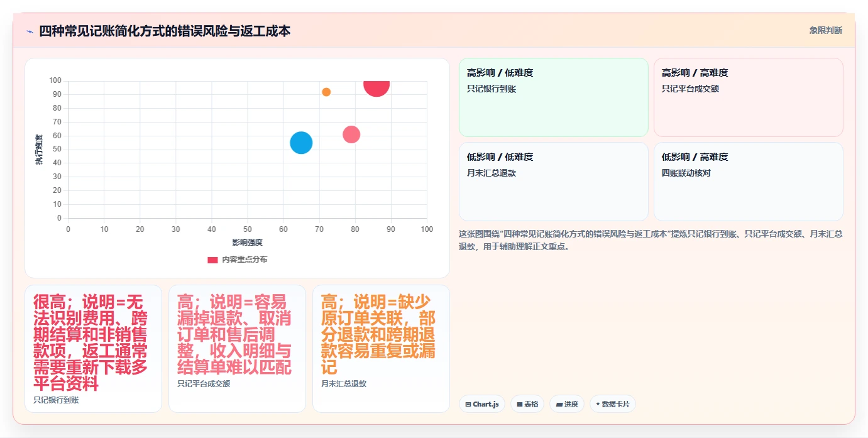Click the orange 缺少原订单关联 description text

pos(378,334)
